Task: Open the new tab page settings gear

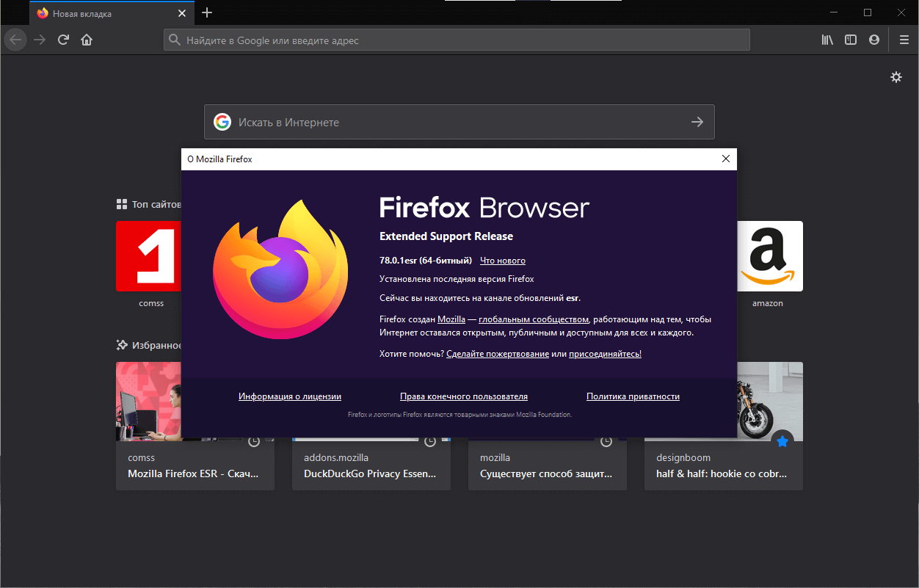Action: [x=896, y=76]
